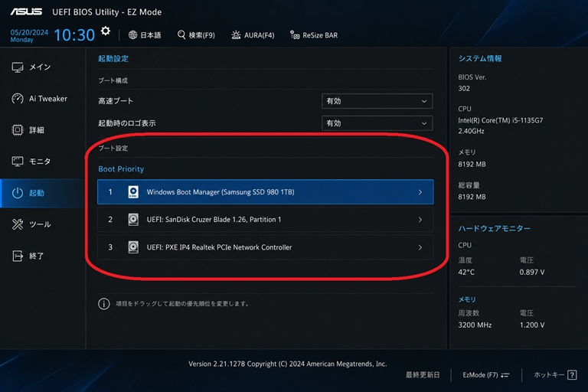Viewport: 588px width, 392px height.
Task: Click the ASUS logo
Action: click(26, 11)
